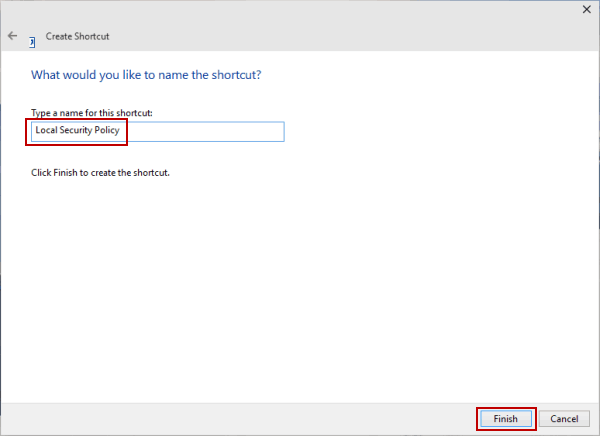Screen dimensions: 600x436
Task: Focus the shortcut name input field
Action: (157, 132)
